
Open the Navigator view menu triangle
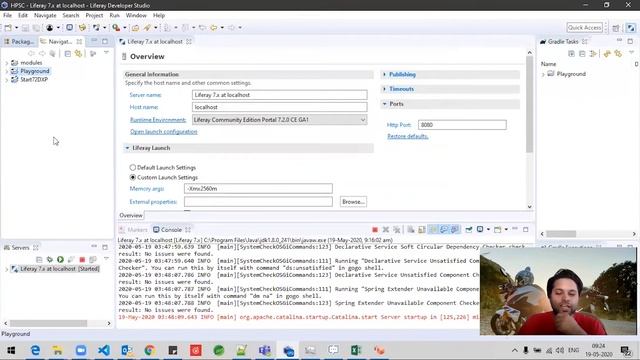click(106, 53)
